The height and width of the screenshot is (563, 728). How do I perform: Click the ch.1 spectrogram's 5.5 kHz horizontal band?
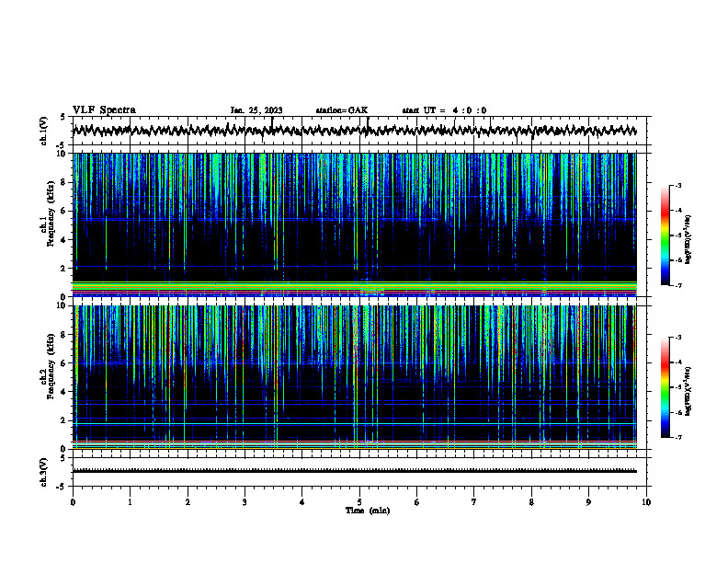coord(354,219)
